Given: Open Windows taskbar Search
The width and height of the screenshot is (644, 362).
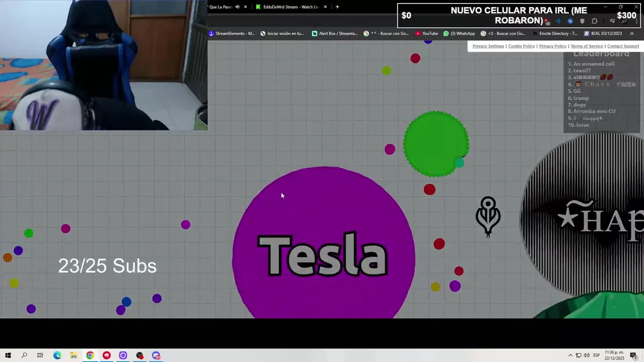Looking at the screenshot, I should point(24,355).
